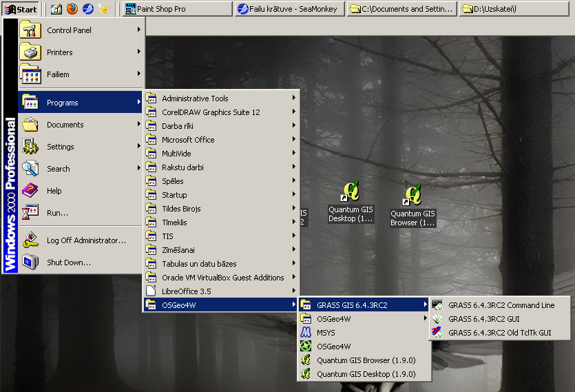Click the Search magnifier icon

(30, 169)
